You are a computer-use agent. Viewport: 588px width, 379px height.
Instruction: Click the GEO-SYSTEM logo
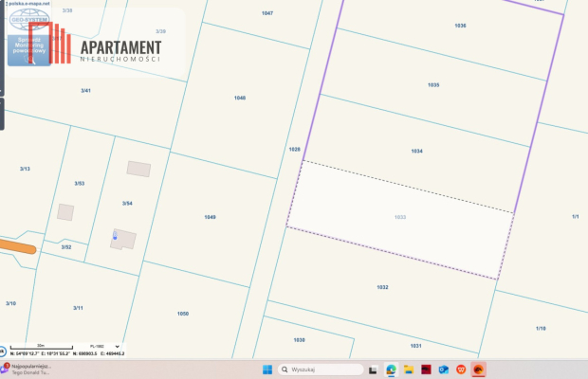[28, 17]
